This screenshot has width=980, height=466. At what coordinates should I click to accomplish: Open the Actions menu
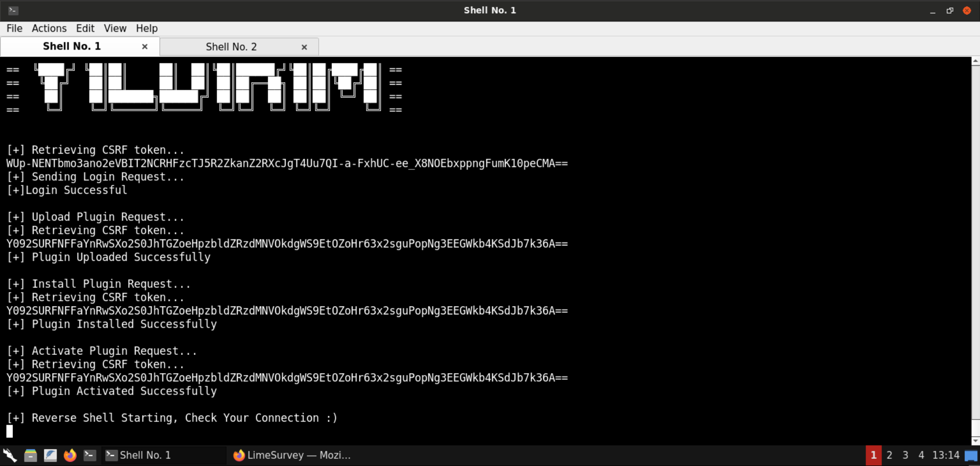tap(49, 29)
